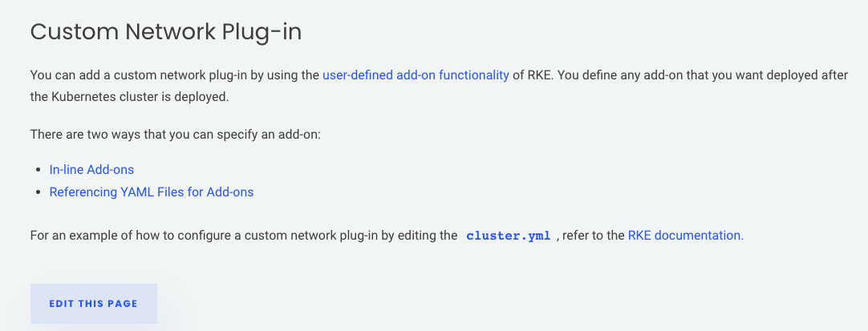Image resolution: width=868 pixels, height=331 pixels.
Task: Select the cluster.yml inline code text
Action: tap(508, 236)
